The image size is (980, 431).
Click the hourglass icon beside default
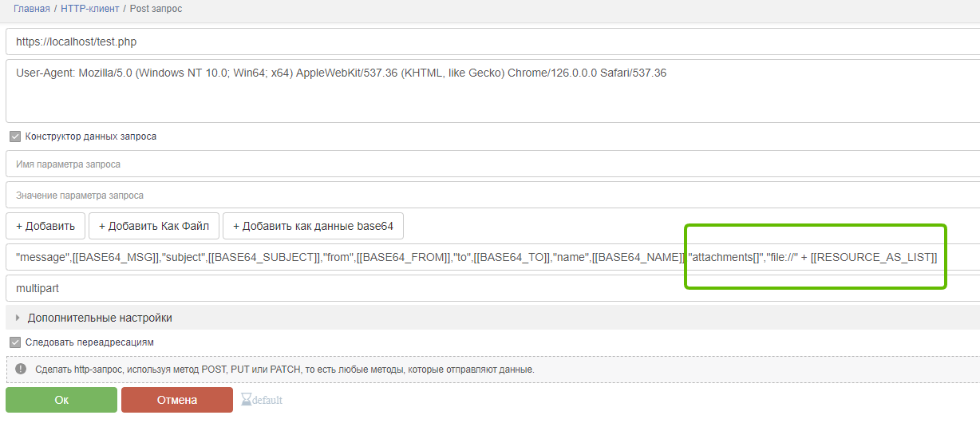tap(246, 400)
